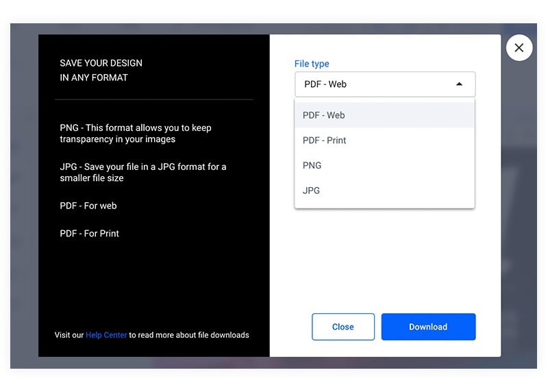Viewport: 548px width, 392px height.
Task: Click the 'PDF - For web' text
Action: click(x=88, y=206)
